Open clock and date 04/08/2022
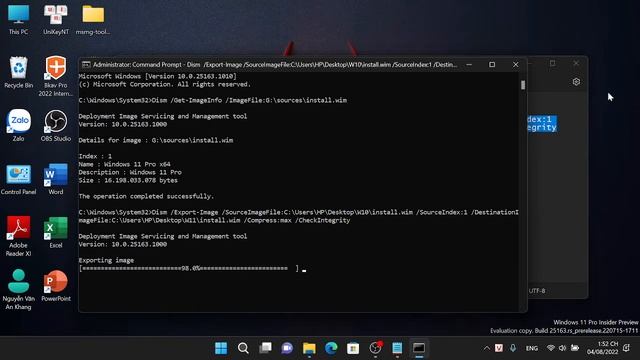Viewport: 640px width, 360px height. [602, 348]
